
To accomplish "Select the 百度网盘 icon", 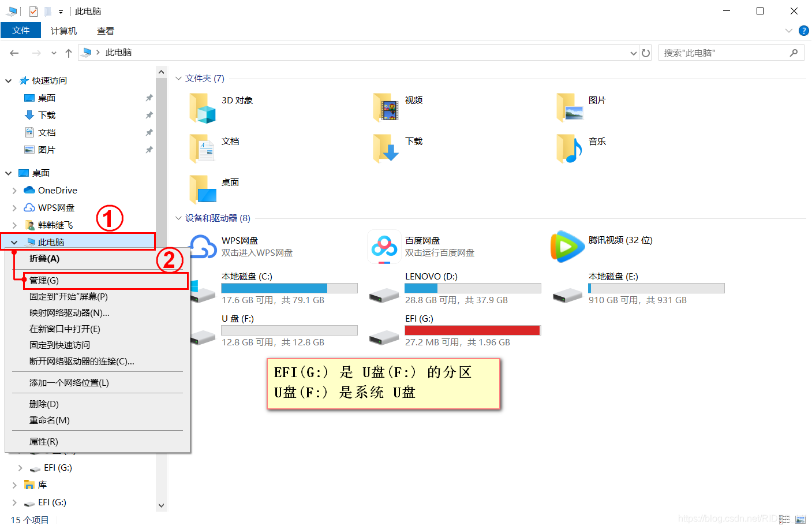I will (x=384, y=247).
